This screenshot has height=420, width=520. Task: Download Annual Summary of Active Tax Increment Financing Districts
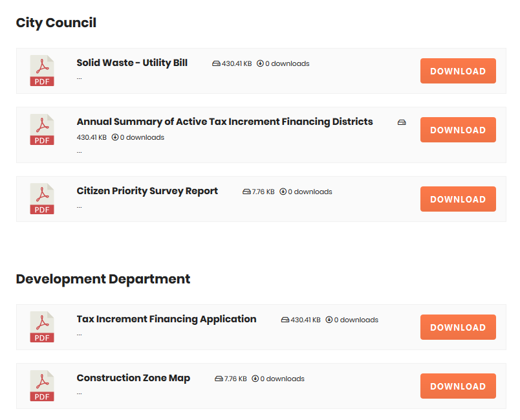pyautogui.click(x=458, y=129)
